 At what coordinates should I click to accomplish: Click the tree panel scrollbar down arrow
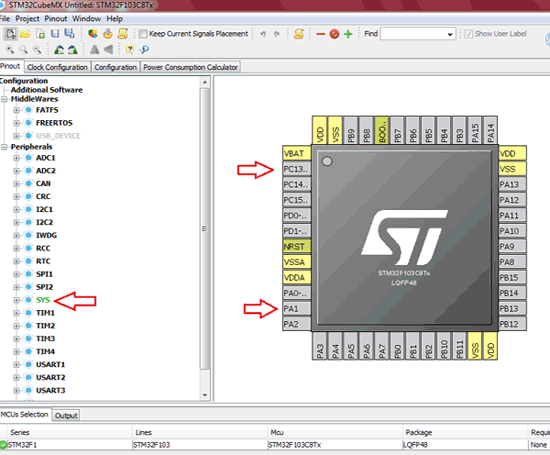click(205, 395)
